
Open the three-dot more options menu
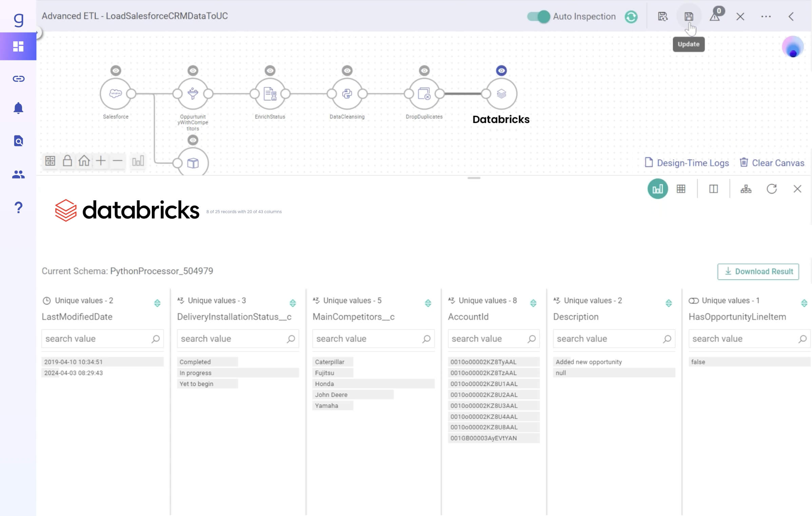[x=766, y=16]
